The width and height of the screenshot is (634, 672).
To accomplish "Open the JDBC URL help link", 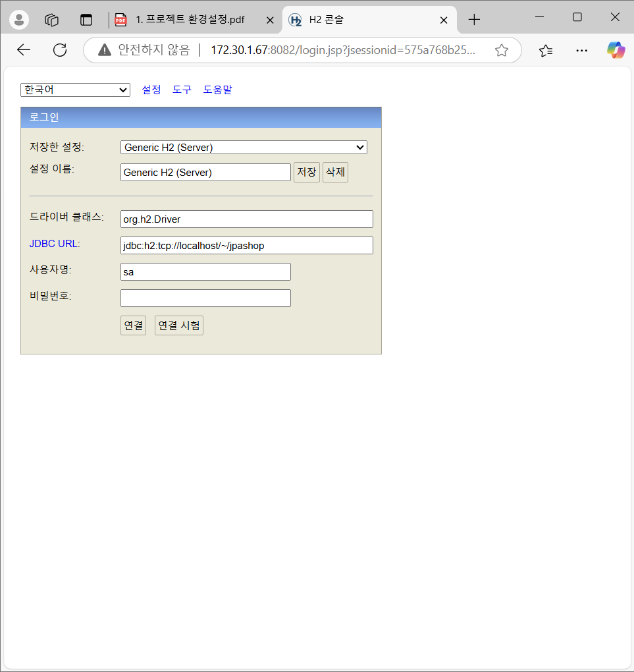I will click(x=53, y=244).
